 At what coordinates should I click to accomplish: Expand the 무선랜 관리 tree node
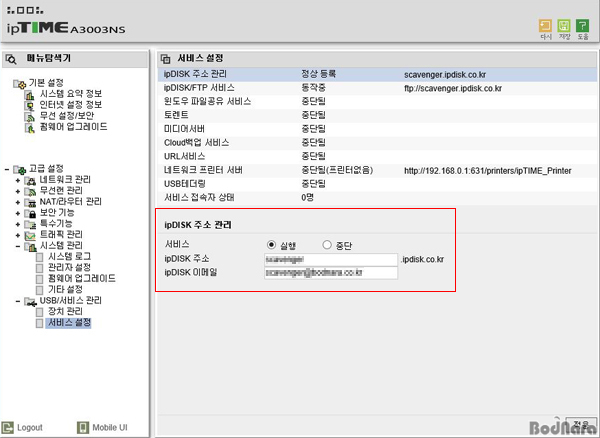pyautogui.click(x=18, y=191)
